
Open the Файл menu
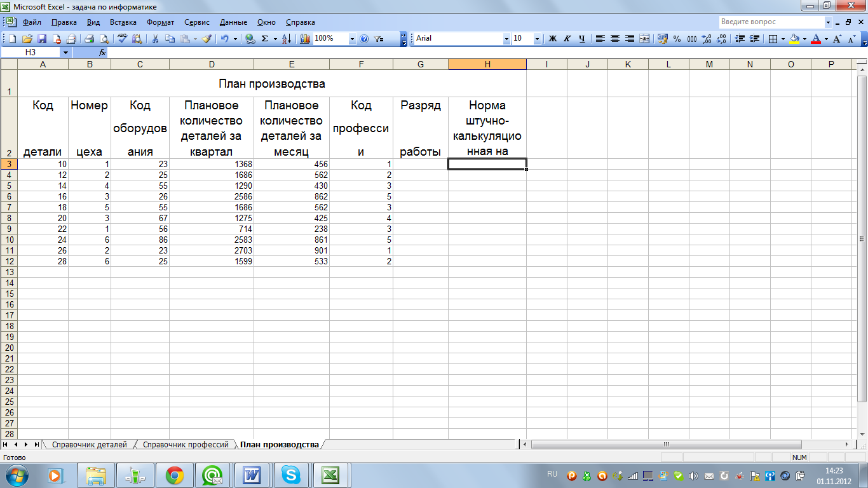point(32,22)
